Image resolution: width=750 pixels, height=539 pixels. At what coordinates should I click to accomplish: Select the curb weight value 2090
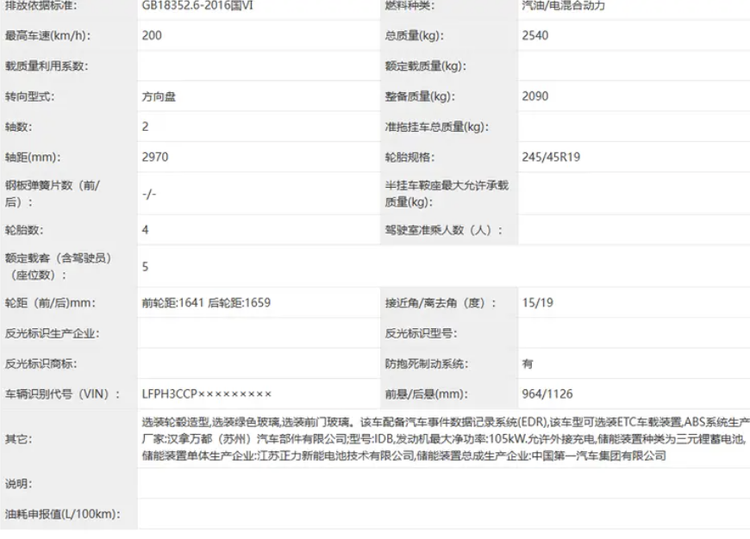point(535,97)
